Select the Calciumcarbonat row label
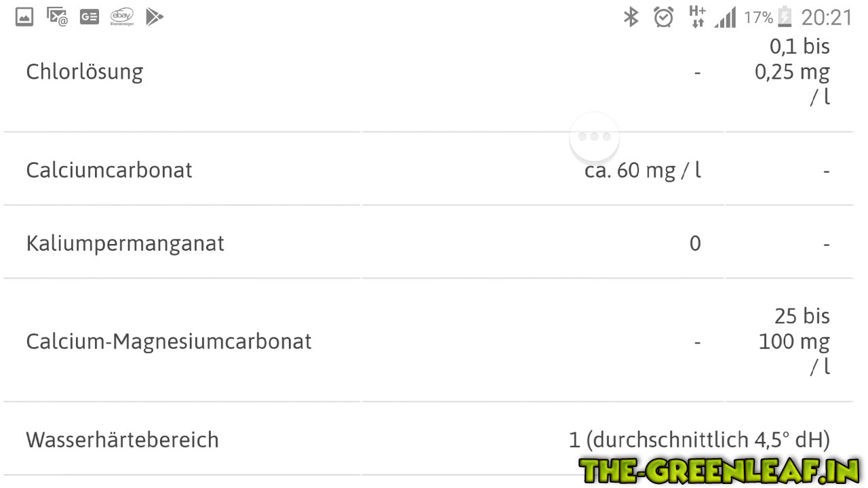The height and width of the screenshot is (488, 868). [109, 169]
